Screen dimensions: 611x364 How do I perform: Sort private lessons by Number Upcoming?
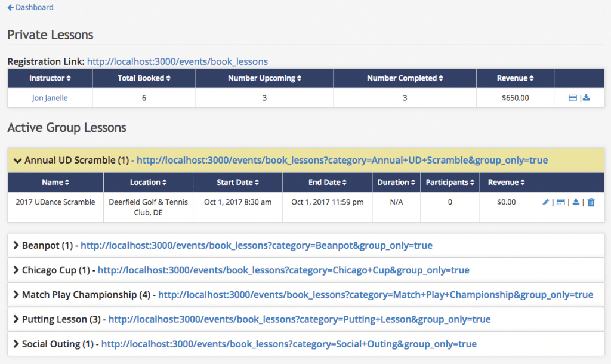264,78
